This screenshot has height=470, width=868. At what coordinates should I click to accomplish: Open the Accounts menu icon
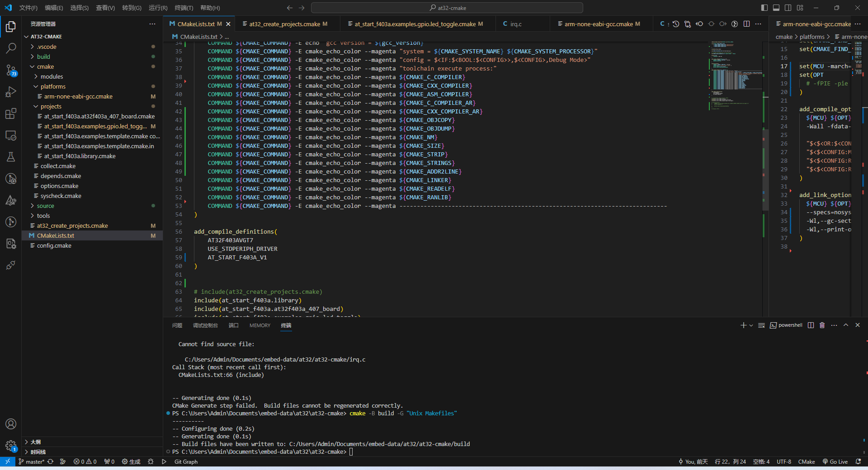click(11, 424)
